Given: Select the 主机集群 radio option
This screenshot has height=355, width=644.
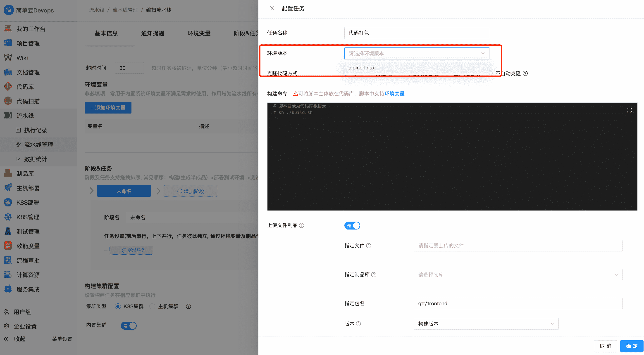Looking at the screenshot, I should pos(152,306).
